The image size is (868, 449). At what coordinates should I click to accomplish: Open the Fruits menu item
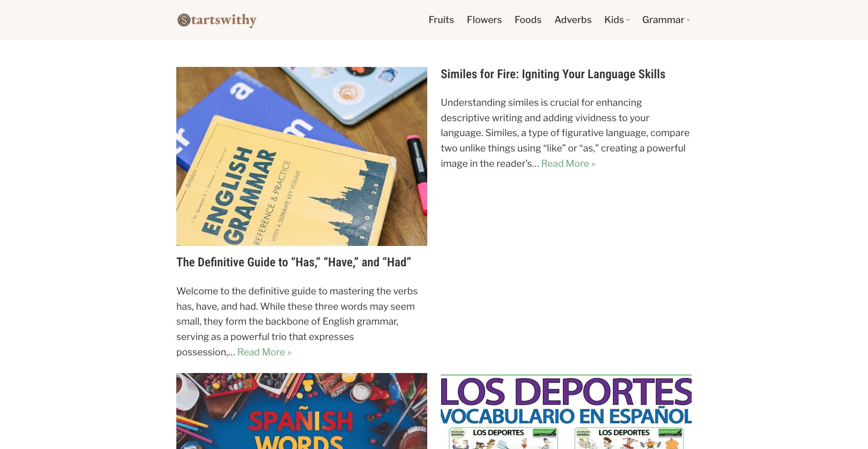click(x=441, y=20)
